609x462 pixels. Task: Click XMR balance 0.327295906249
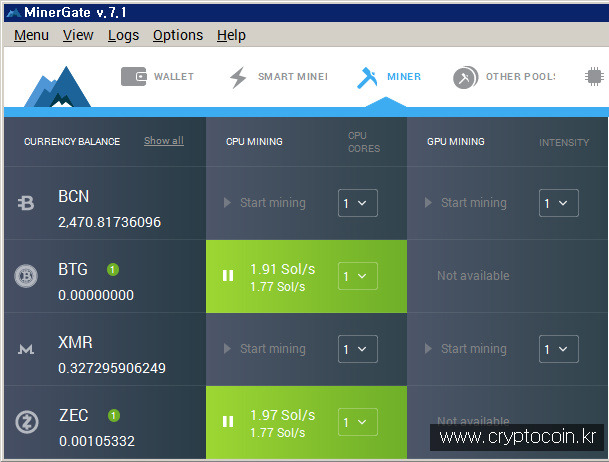pyautogui.click(x=112, y=368)
